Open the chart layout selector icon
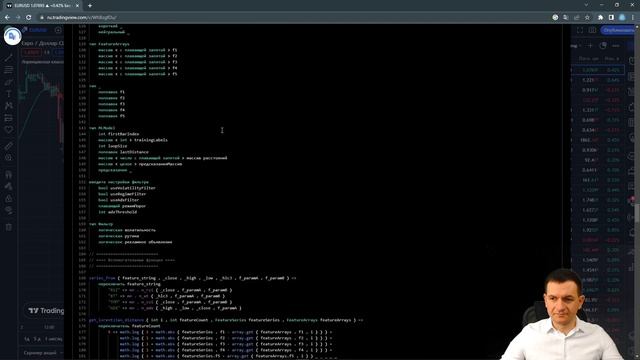Screen dimensions: 640x360 point(592,30)
